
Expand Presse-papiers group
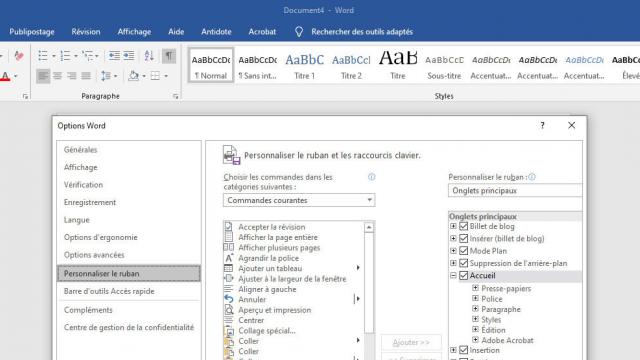[x=475, y=288]
